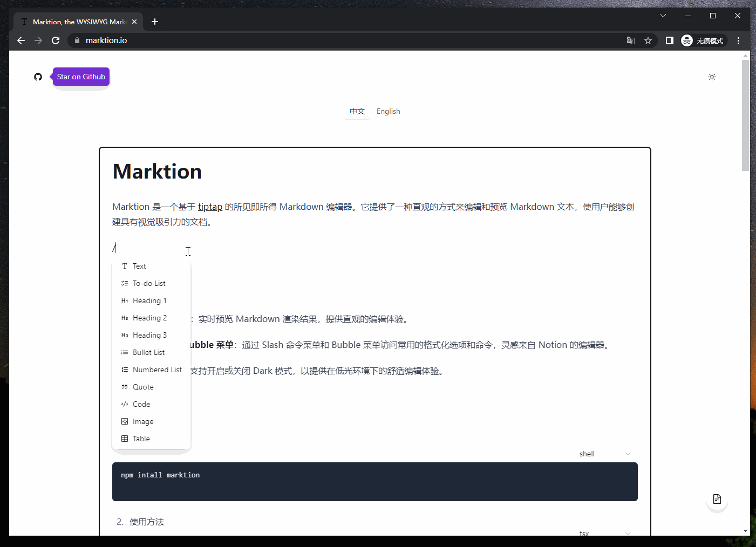Toggle the light/dark theme sun icon
Screen dimensions: 756x547
point(712,77)
